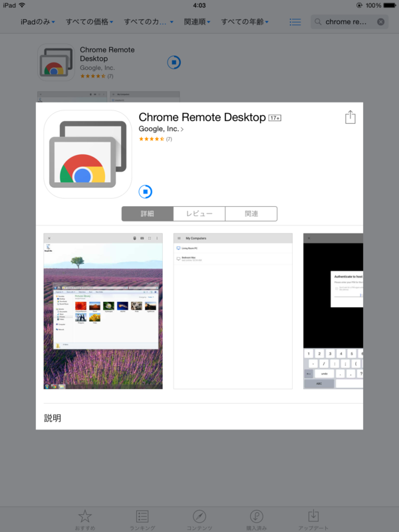Open the すべての年齢 age filter
The width and height of the screenshot is (399, 532).
coord(245,22)
